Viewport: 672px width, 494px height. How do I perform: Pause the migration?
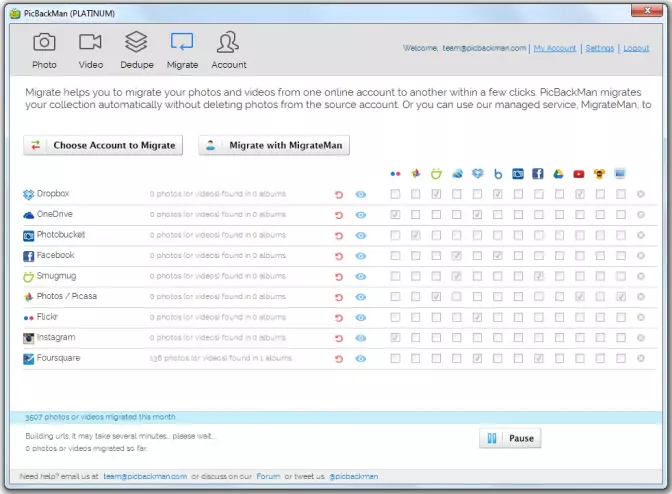(x=510, y=438)
